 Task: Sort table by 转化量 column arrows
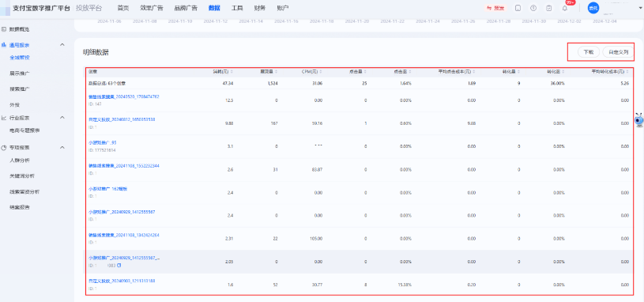518,72
